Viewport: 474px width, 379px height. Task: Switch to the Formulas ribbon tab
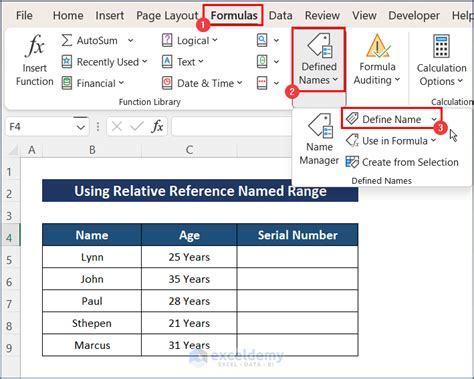pyautogui.click(x=234, y=15)
